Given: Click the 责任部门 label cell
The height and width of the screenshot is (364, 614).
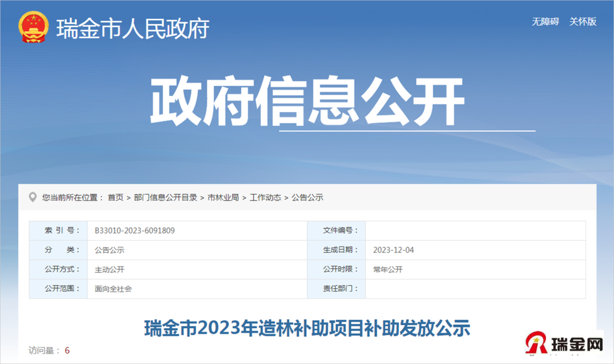Looking at the screenshot, I should [337, 289].
